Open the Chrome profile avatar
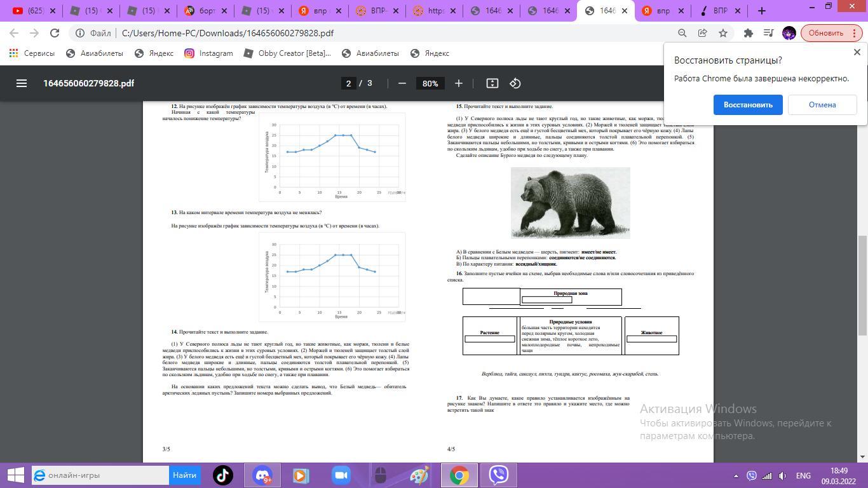868x488 pixels. 789,33
